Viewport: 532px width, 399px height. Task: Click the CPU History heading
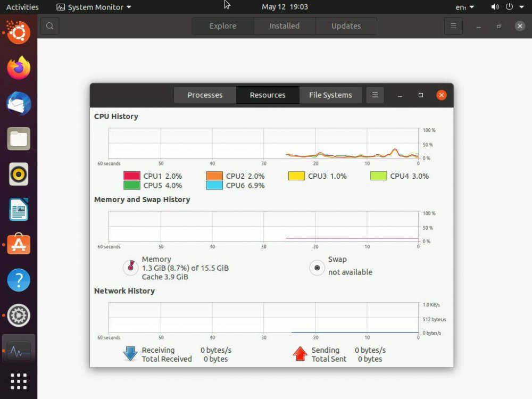click(x=116, y=117)
